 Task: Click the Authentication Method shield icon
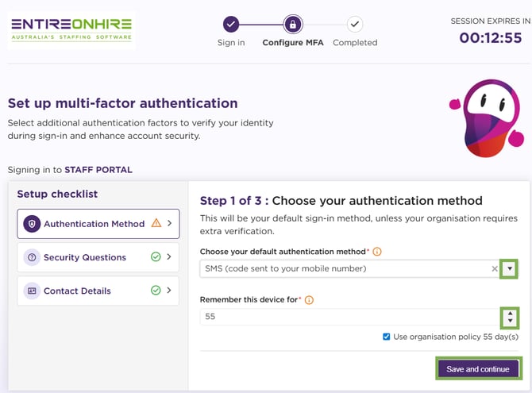[x=32, y=224]
